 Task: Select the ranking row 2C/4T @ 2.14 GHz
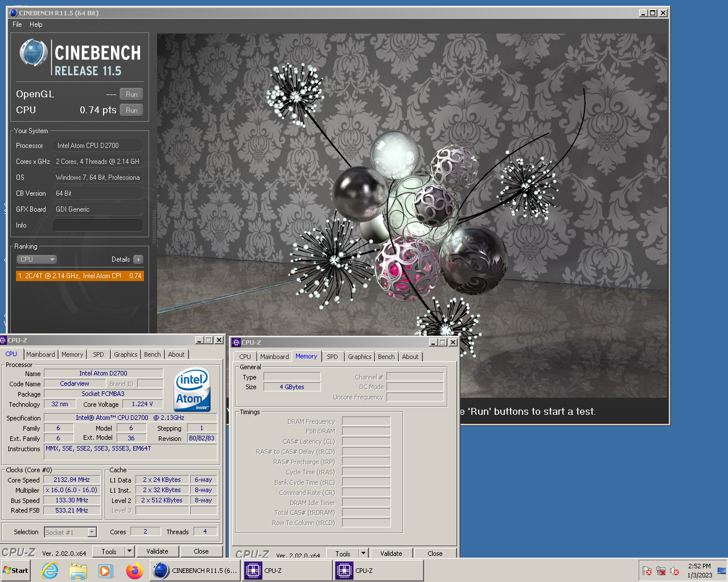click(x=80, y=276)
